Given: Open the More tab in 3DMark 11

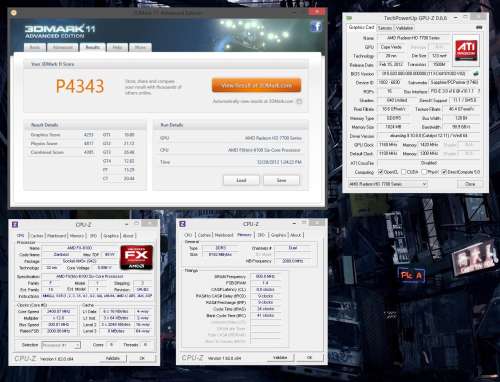Looking at the screenshot, I should [x=140, y=47].
